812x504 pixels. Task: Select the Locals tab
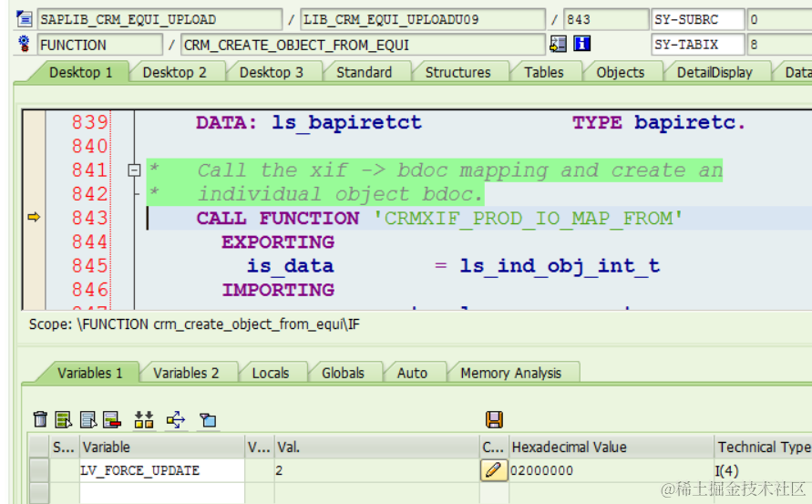[271, 373]
